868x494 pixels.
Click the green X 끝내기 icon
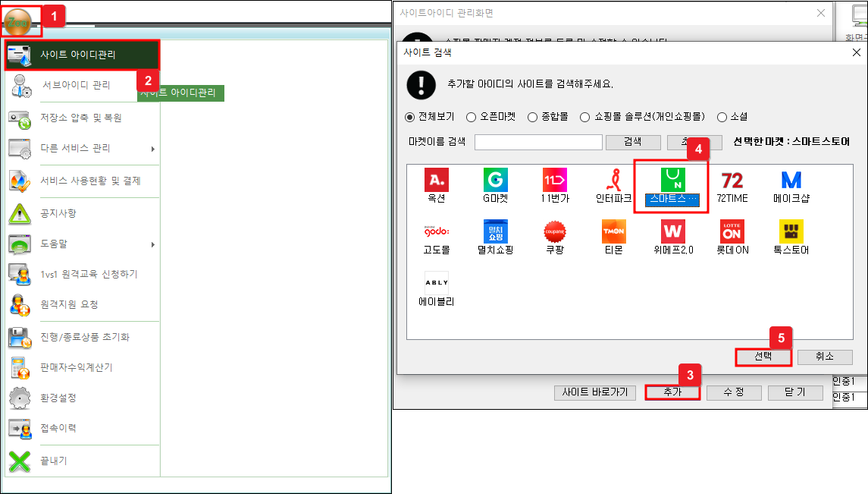coord(20,461)
